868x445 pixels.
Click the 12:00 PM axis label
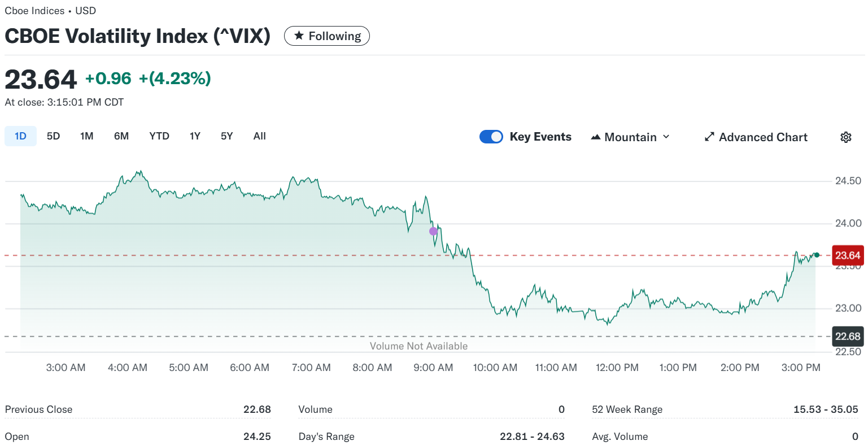point(617,368)
